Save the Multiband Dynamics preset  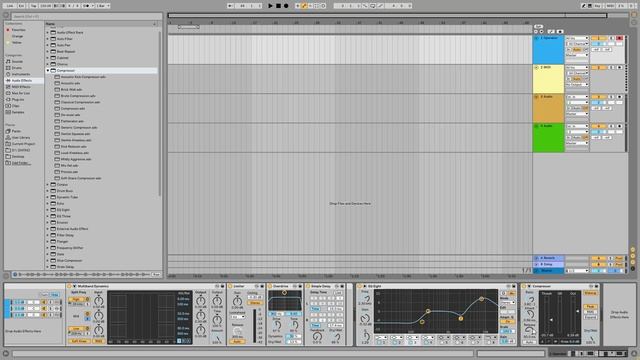click(x=222, y=287)
